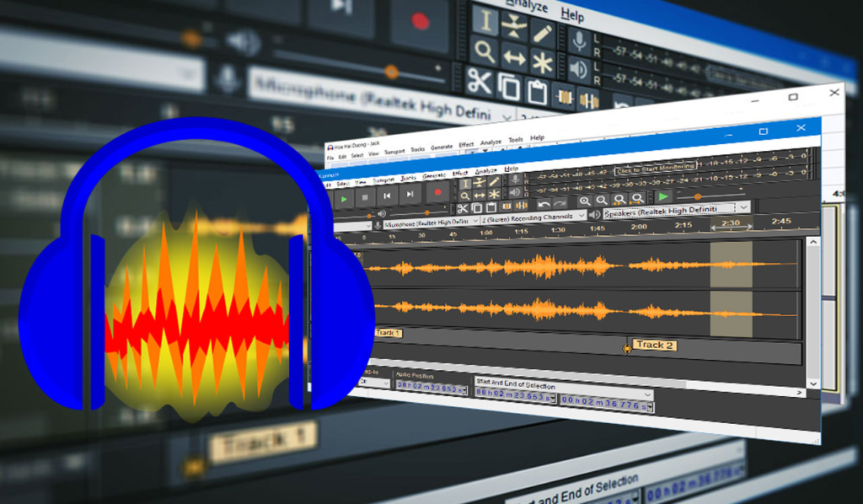Click the vertical scrollbar down arrow in the front window
This screenshot has height=504, width=863.
[813, 383]
